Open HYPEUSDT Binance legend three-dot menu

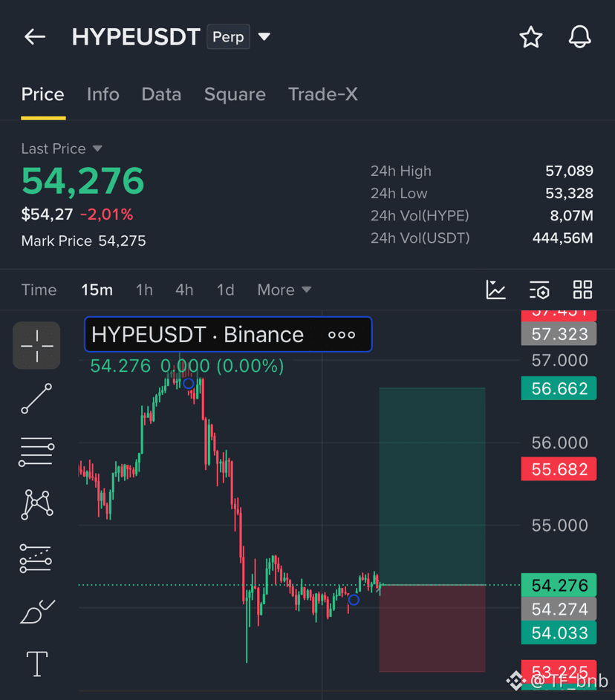click(x=342, y=335)
